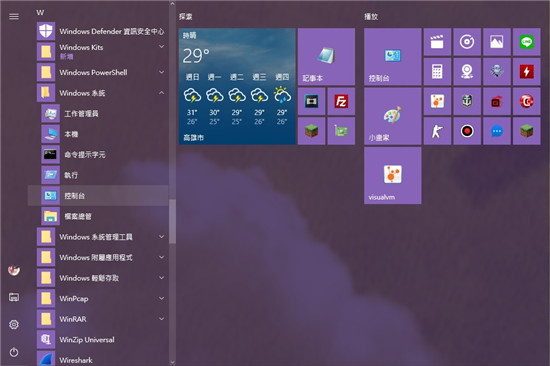Viewport: 550px width, 366px height.
Task: Expand the Windows 輕鬆存取 chevron
Action: 161,278
